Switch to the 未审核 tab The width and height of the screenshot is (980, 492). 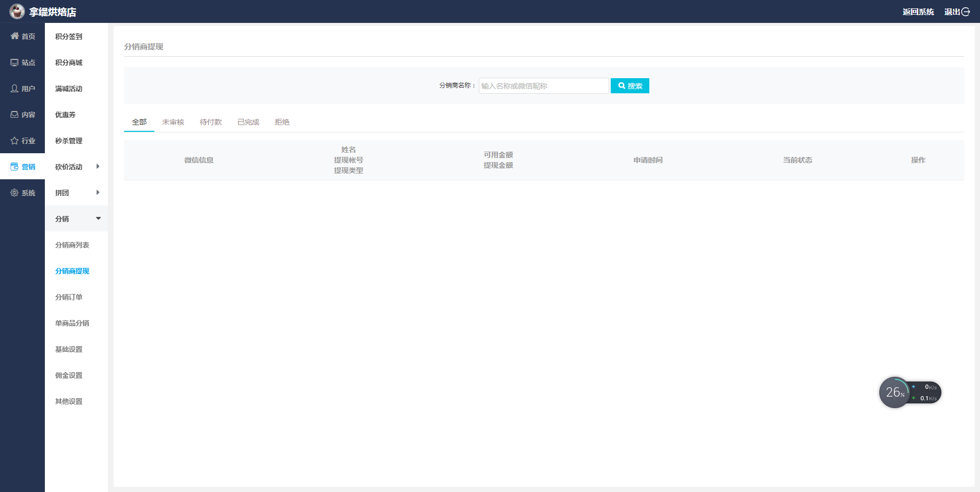click(x=173, y=122)
